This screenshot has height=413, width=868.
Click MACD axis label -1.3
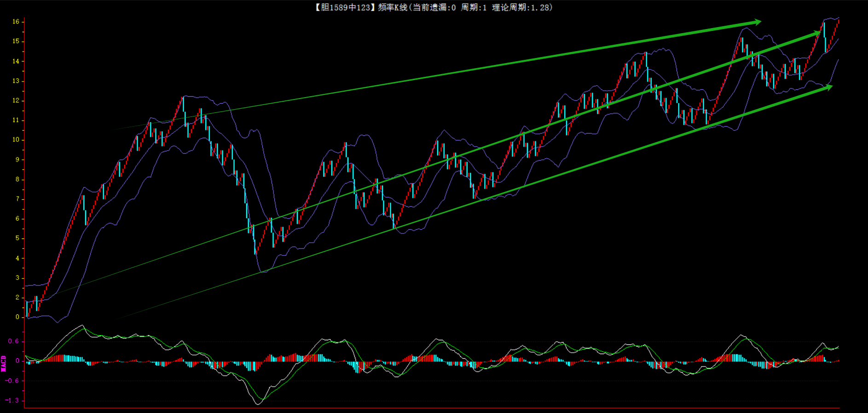12,401
